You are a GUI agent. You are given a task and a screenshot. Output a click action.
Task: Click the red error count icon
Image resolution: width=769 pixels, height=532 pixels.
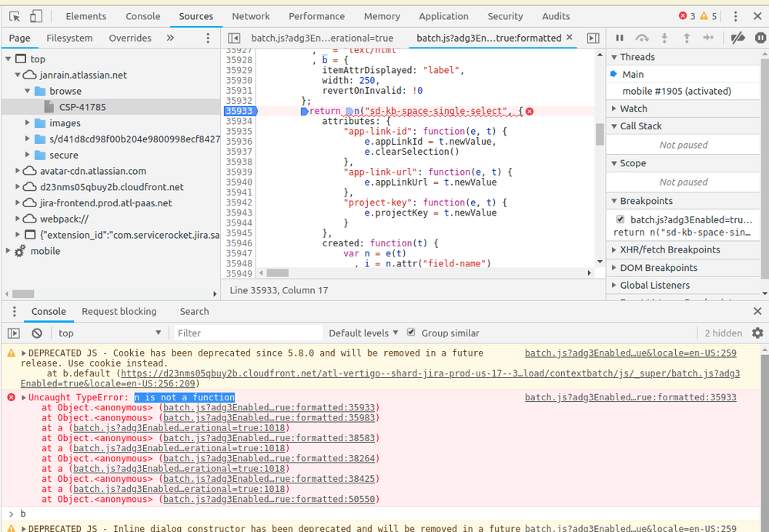pyautogui.click(x=683, y=15)
